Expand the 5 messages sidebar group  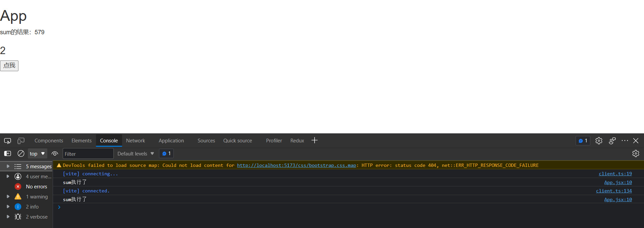click(x=8, y=166)
